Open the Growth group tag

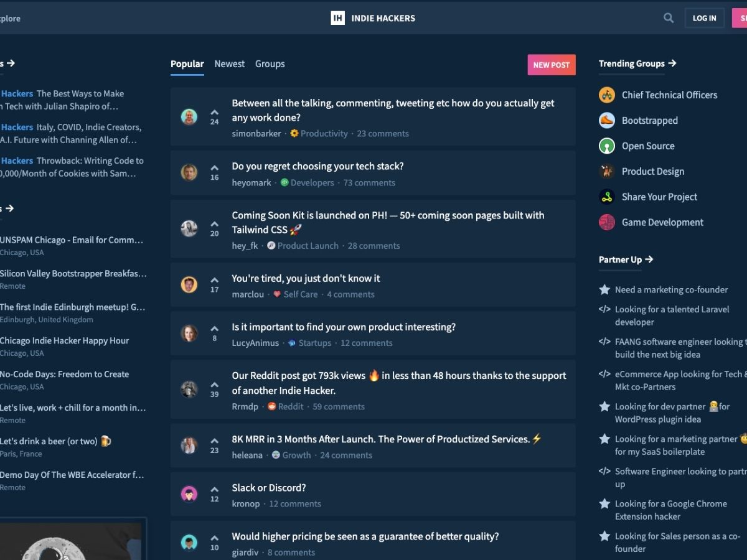coord(291,455)
